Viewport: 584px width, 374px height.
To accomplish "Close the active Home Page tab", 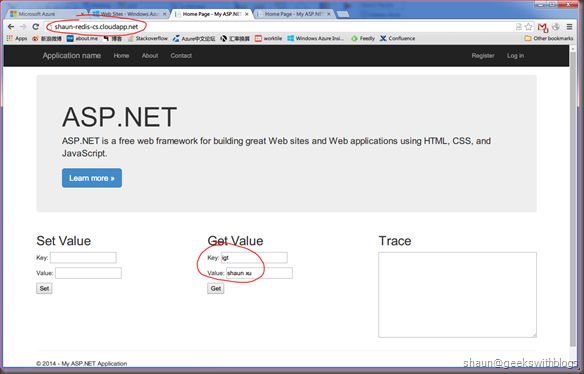I will click(x=247, y=14).
